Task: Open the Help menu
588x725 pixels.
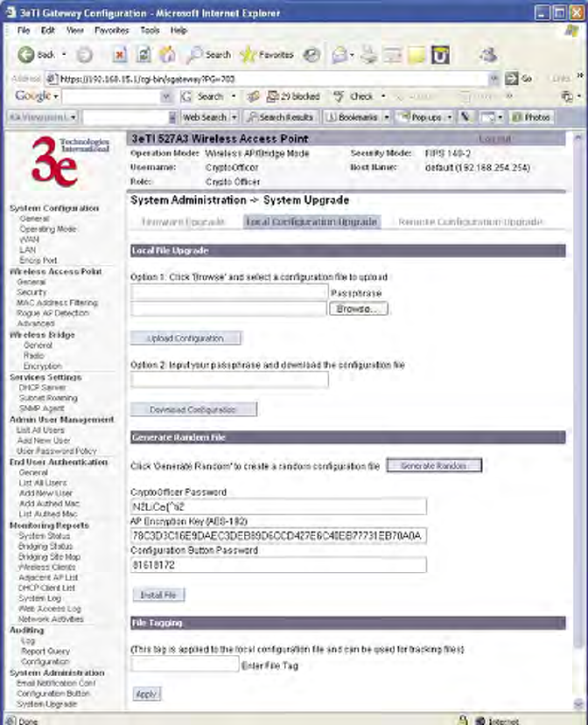Action: [x=178, y=31]
